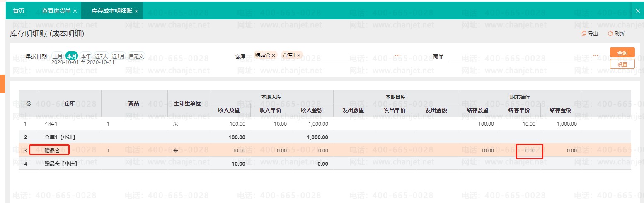Close the 查看进货单 tab
This screenshot has height=203, width=644.
pos(75,11)
